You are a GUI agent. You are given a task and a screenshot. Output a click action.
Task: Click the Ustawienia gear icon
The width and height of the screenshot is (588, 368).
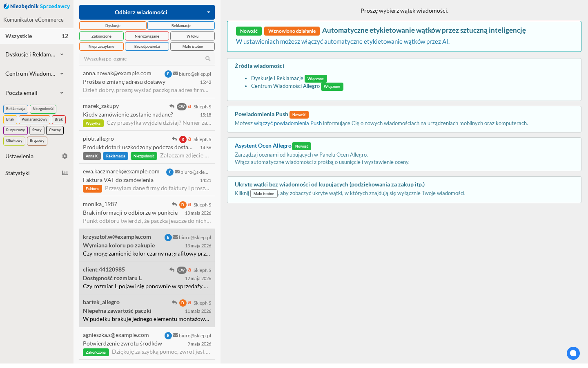65,156
